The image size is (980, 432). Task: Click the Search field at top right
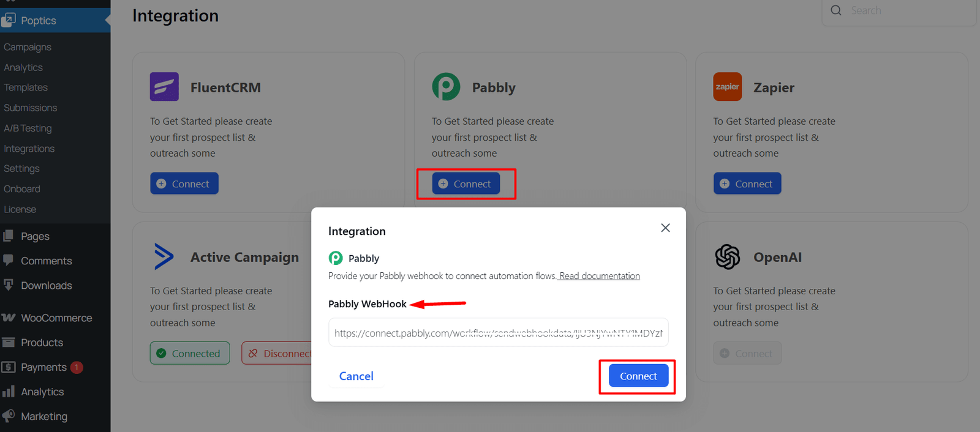907,10
